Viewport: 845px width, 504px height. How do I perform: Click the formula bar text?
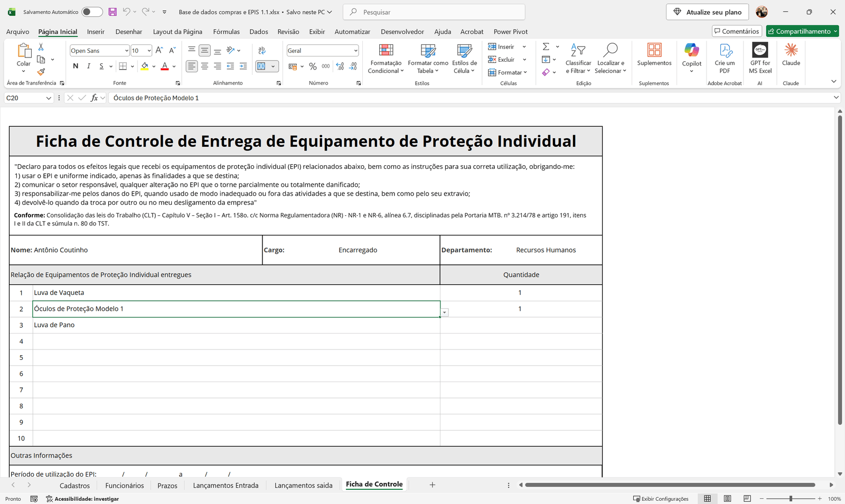(x=156, y=98)
